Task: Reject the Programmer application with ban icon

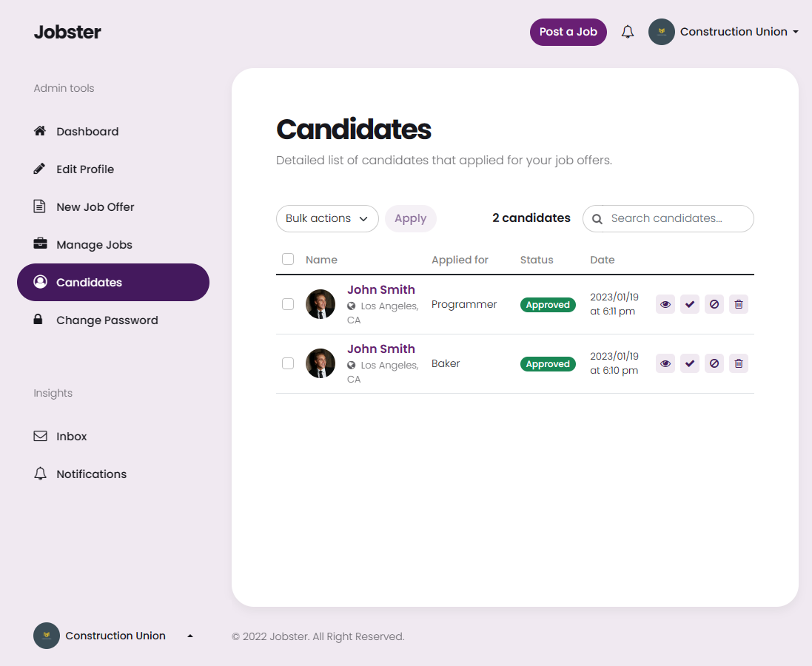Action: tap(714, 304)
